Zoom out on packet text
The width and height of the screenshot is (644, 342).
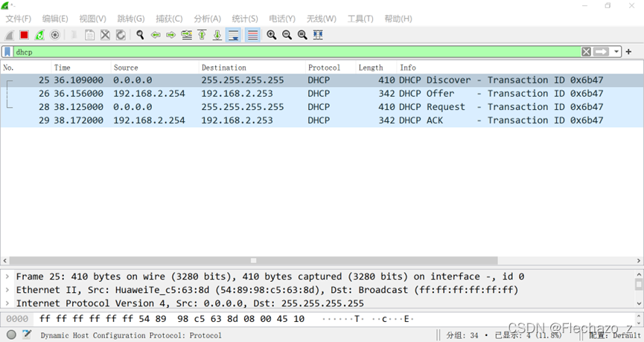287,35
